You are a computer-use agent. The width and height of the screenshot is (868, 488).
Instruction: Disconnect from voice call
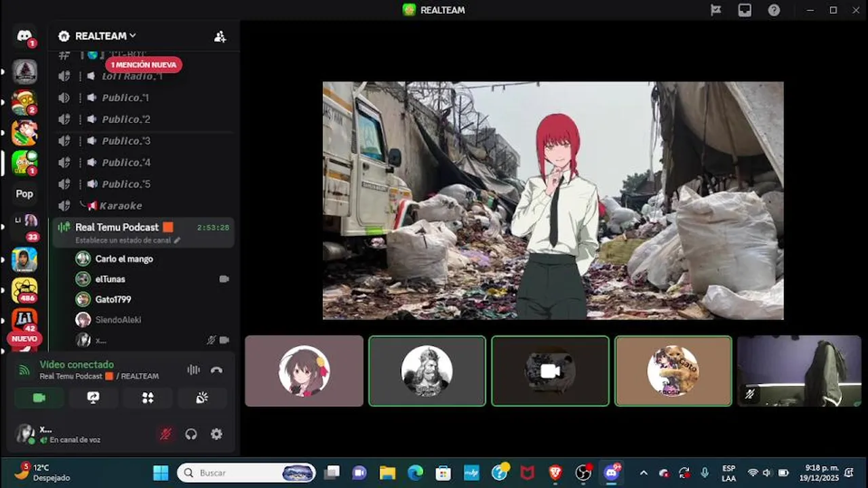coord(216,370)
